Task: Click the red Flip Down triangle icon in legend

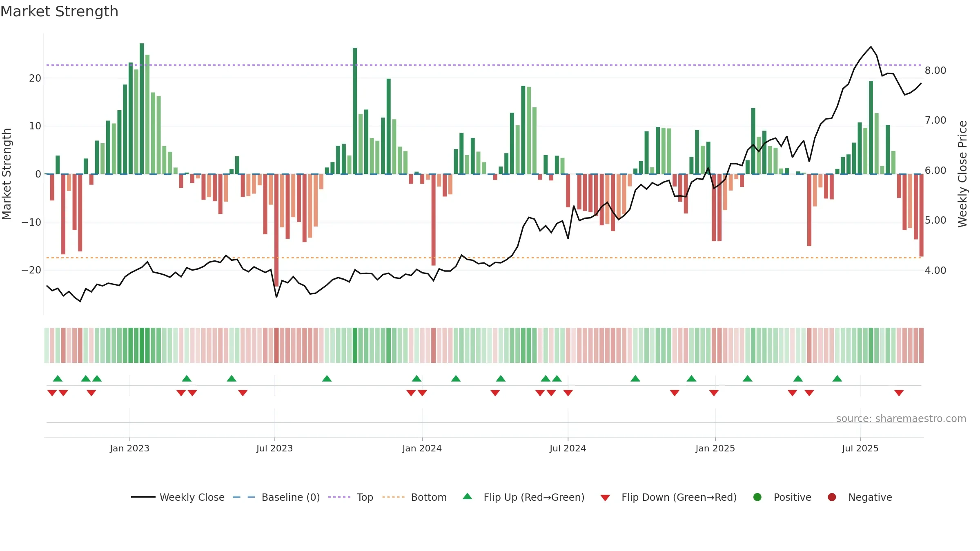Action: pos(605,498)
